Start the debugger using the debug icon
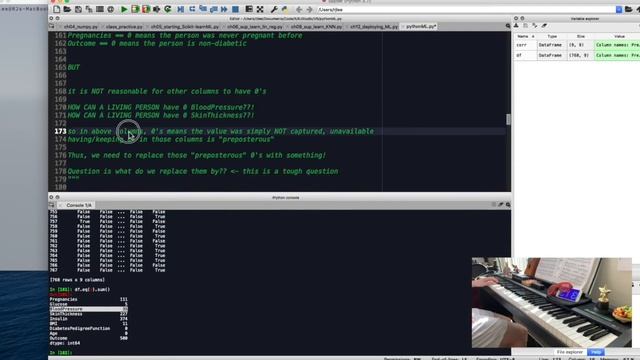 pos(180,9)
